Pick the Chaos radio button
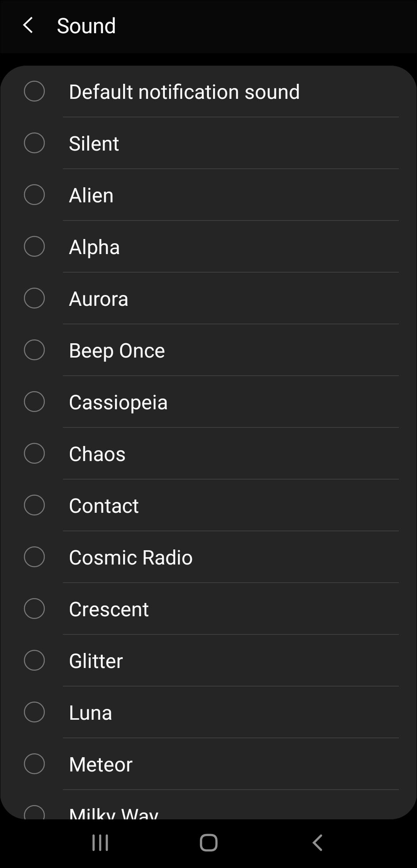The height and width of the screenshot is (868, 417). (x=34, y=454)
